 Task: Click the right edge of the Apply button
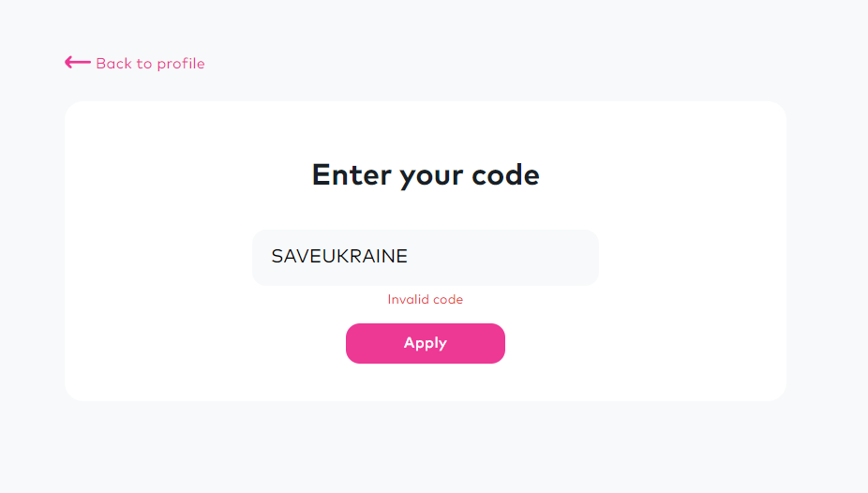click(x=498, y=343)
